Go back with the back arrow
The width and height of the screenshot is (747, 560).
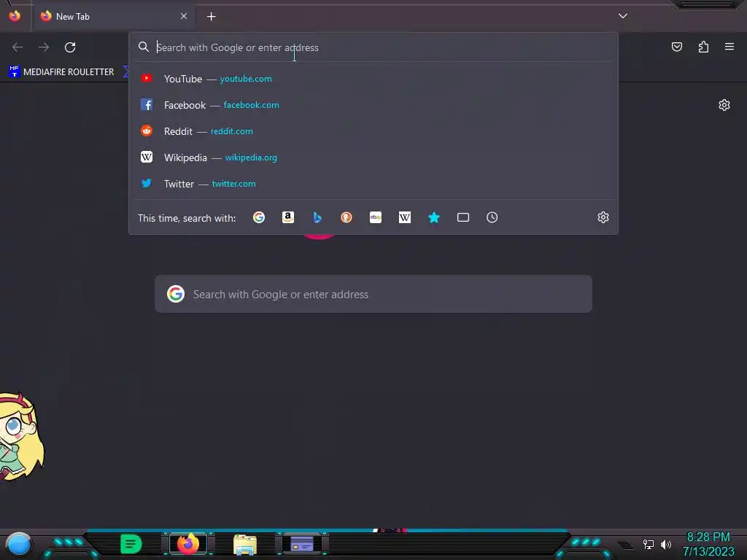point(18,47)
